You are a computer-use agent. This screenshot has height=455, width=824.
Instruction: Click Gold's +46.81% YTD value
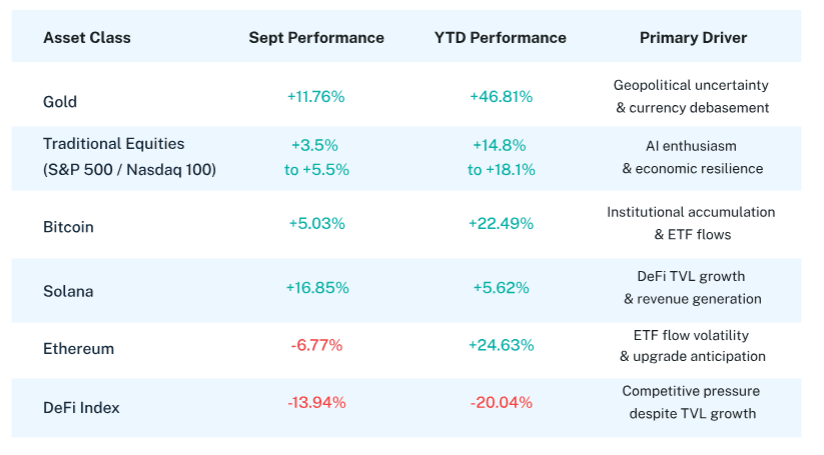click(x=501, y=97)
